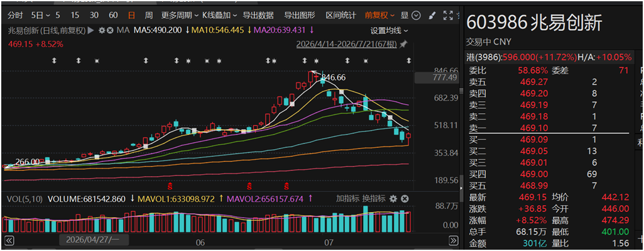Screen dimensions: 644x251
Task: Jump to earliest chart data arrow
Action: (9, 241)
